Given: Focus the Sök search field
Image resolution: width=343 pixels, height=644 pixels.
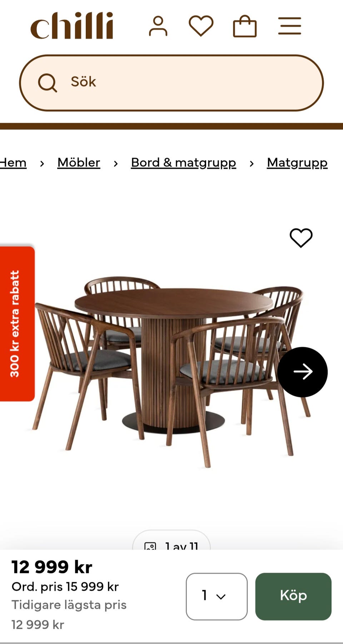Looking at the screenshot, I should click(171, 83).
